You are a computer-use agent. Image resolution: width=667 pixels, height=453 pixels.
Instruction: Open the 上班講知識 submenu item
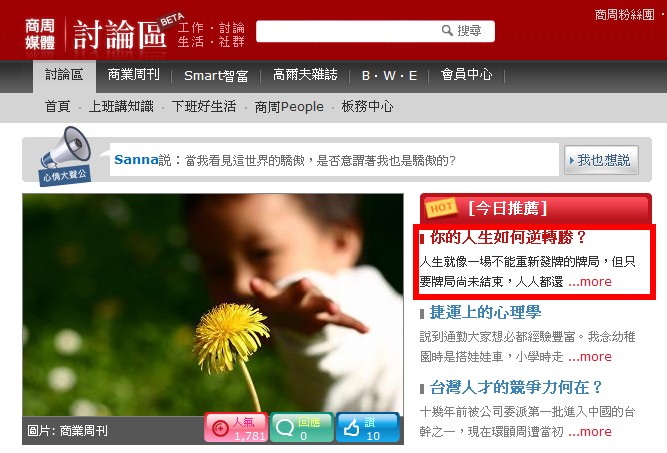pyautogui.click(x=121, y=106)
